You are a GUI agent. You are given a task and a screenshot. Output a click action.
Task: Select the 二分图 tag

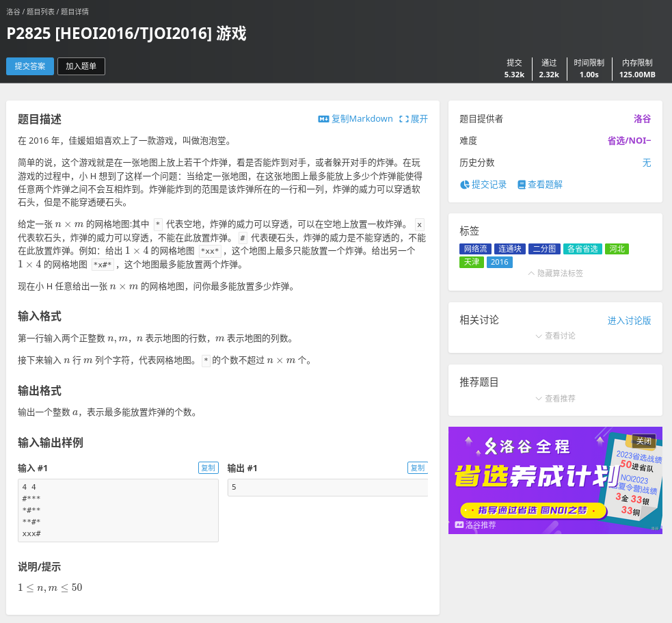[544, 249]
